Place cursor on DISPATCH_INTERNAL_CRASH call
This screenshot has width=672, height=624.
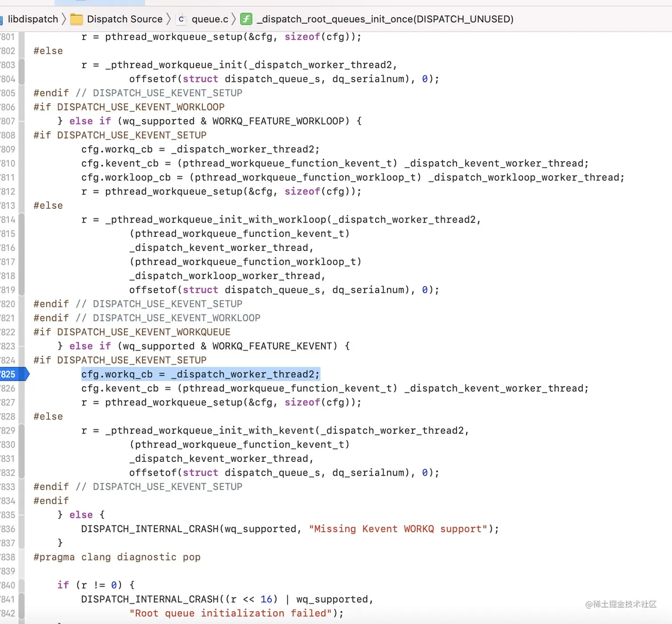tap(151, 529)
